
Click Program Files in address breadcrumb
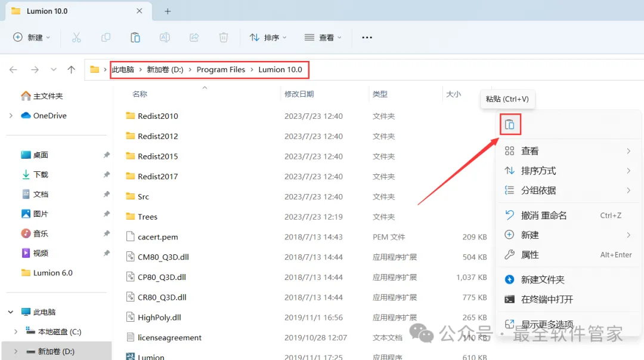[221, 69]
